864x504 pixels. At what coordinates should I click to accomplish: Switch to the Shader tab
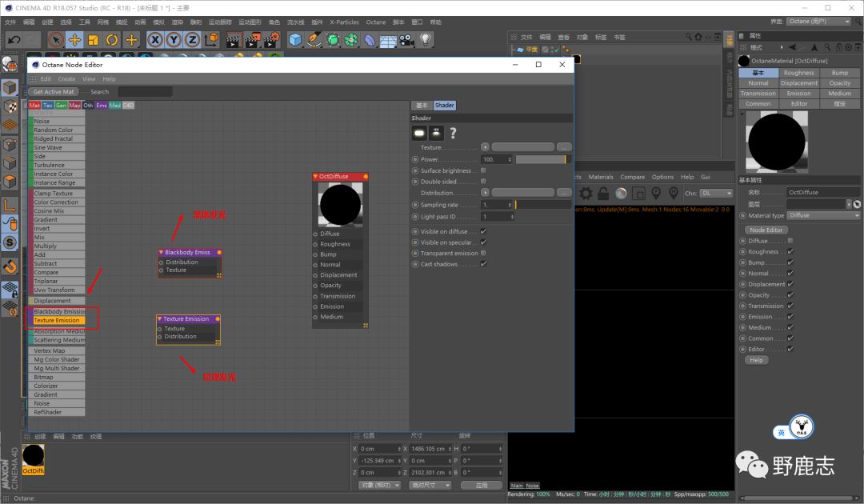444,106
